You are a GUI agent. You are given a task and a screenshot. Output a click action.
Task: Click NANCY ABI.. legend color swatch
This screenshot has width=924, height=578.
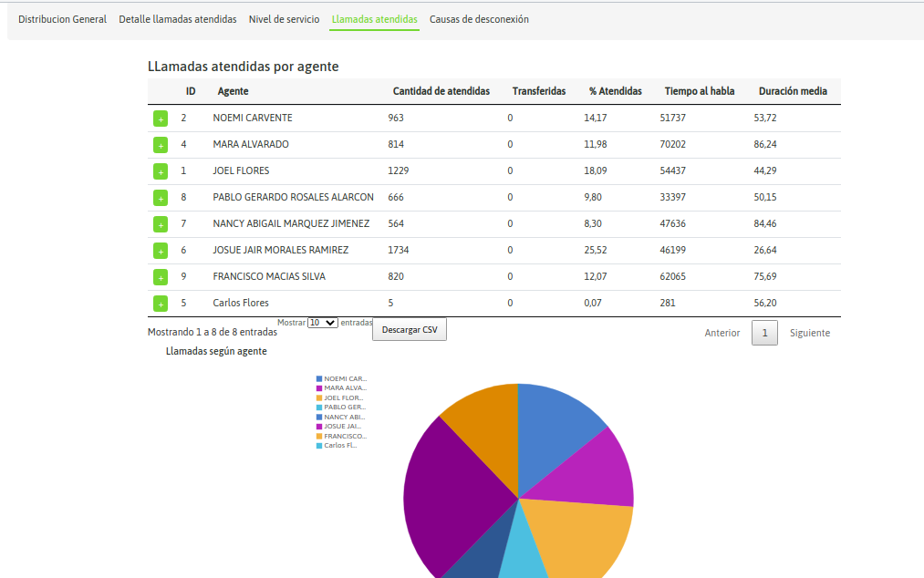tap(319, 418)
